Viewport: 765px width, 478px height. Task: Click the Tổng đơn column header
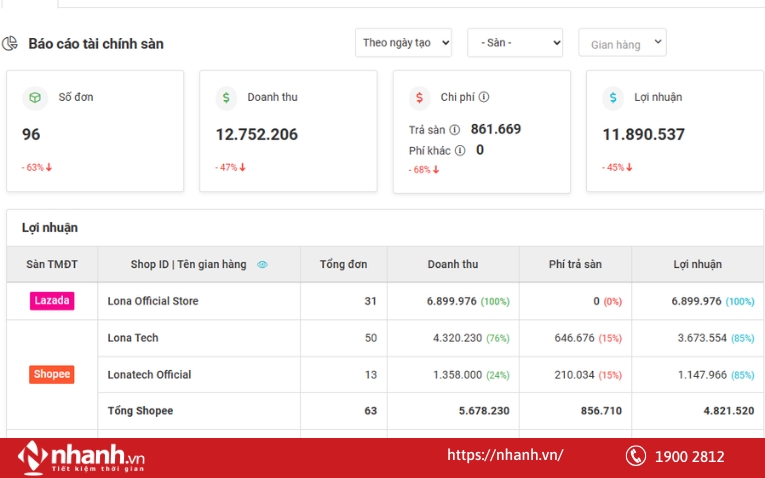[343, 264]
